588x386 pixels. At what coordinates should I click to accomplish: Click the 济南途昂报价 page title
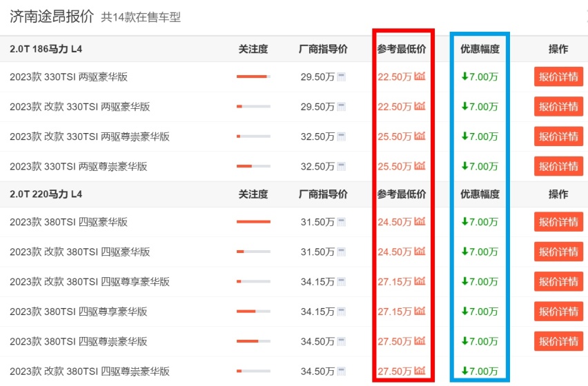pyautogui.click(x=51, y=17)
